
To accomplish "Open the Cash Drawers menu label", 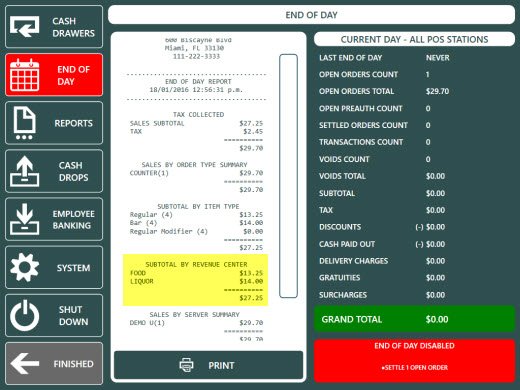I will pyautogui.click(x=73, y=27).
